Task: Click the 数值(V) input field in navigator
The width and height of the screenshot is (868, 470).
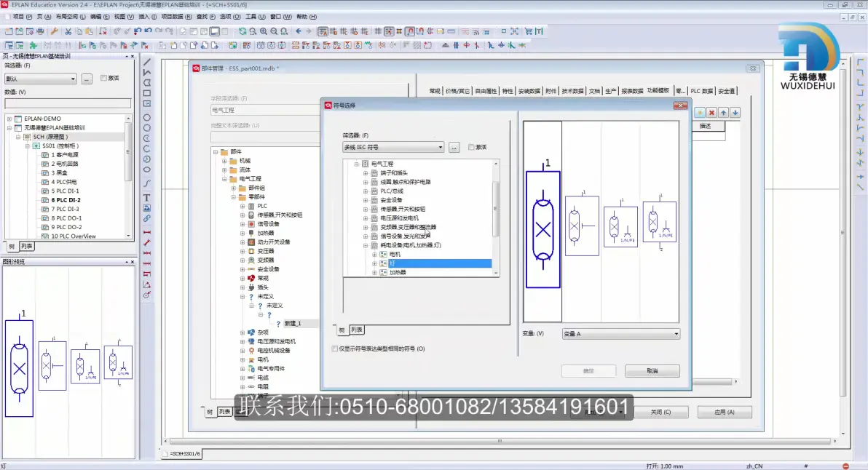Action: point(68,103)
